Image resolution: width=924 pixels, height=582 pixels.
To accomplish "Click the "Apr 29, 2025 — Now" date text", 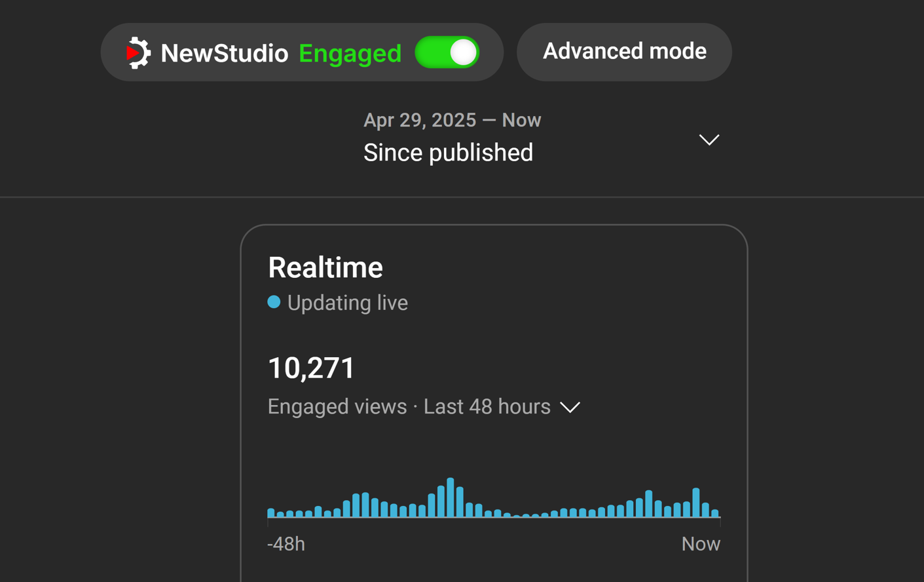I will point(452,120).
